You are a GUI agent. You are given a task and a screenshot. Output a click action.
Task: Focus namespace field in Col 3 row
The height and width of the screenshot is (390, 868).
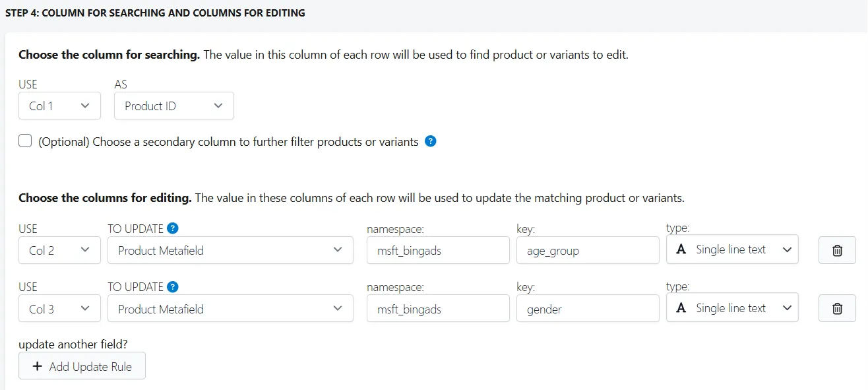438,308
